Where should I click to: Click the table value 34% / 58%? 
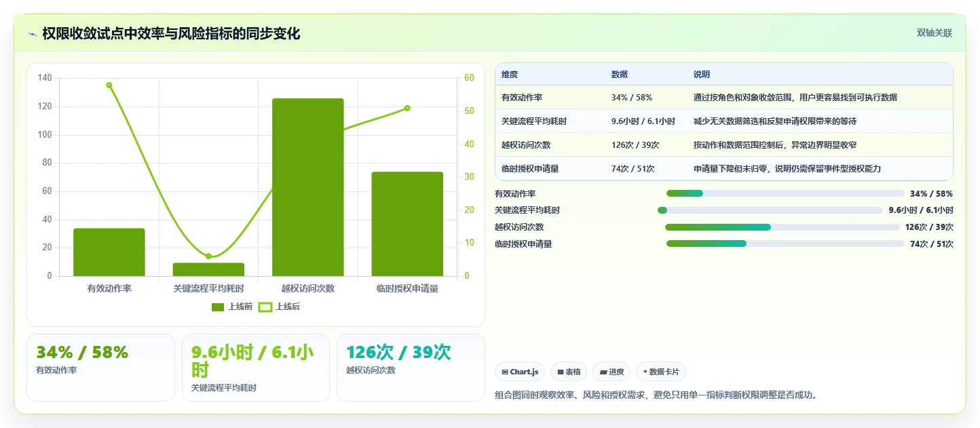pyautogui.click(x=632, y=98)
